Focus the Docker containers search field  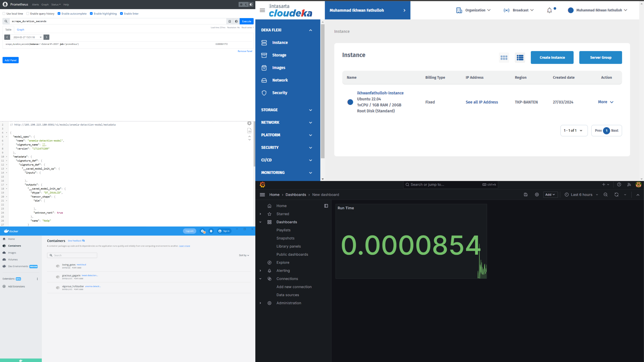click(x=72, y=255)
